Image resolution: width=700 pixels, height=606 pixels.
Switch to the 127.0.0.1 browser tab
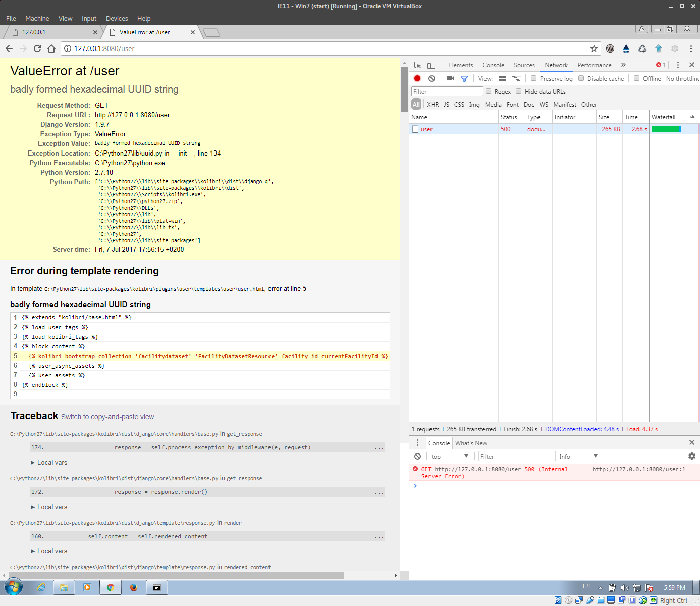[53, 32]
